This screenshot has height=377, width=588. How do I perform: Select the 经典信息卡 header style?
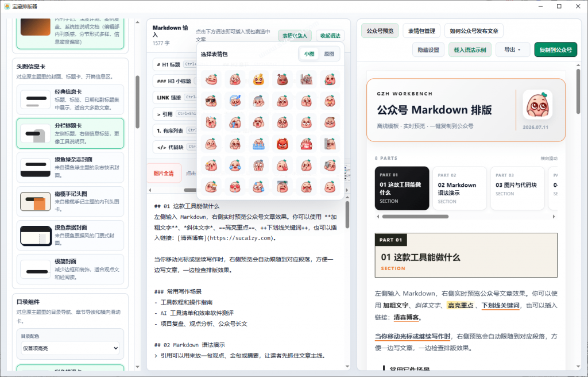[x=70, y=99]
